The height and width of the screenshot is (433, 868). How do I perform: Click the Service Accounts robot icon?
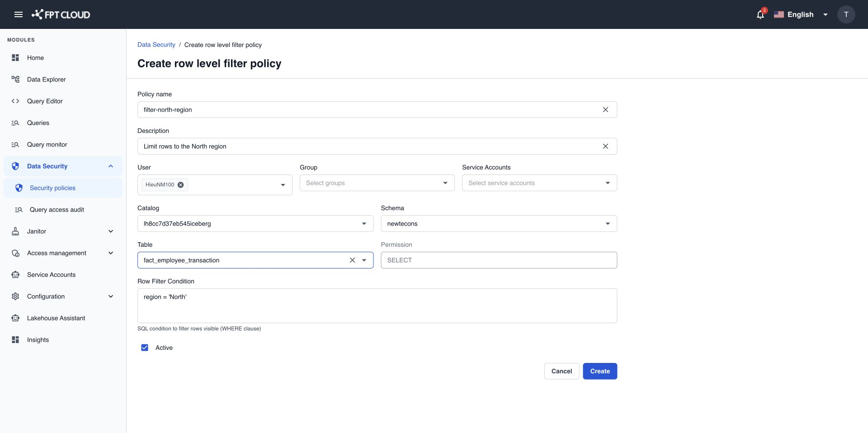15,275
